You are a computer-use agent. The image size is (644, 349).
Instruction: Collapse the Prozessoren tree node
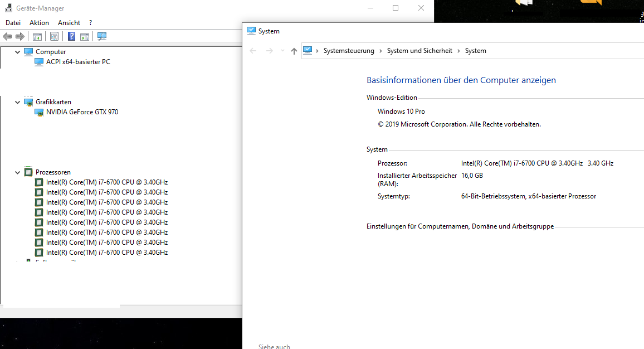(x=18, y=172)
